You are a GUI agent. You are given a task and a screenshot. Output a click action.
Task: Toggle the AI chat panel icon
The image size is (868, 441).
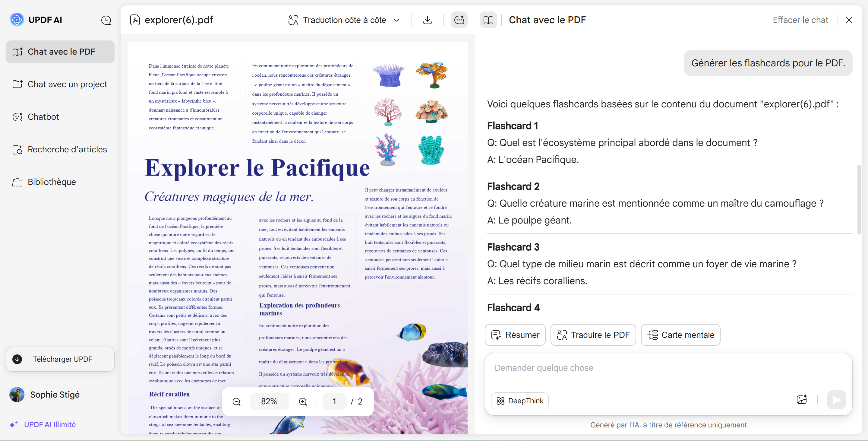coord(459,20)
